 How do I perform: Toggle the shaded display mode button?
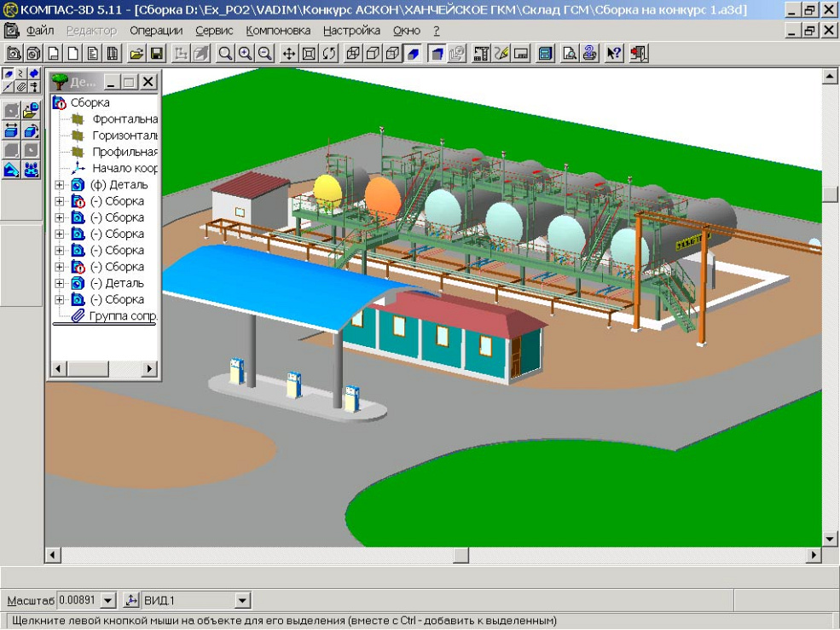pos(414,54)
